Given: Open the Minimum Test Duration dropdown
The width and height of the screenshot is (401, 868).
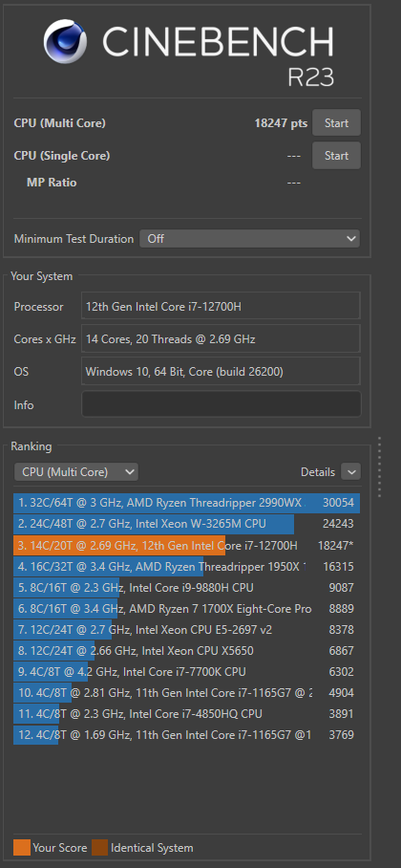Looking at the screenshot, I should tap(249, 239).
